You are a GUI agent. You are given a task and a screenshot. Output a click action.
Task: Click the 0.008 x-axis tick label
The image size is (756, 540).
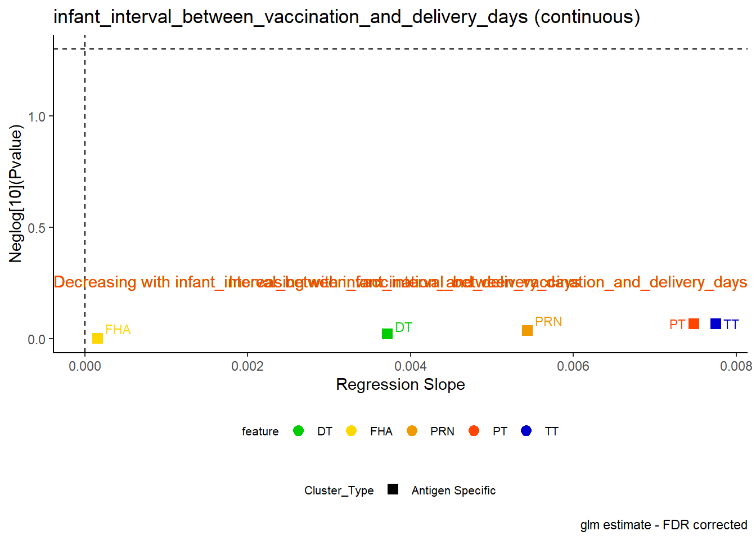[736, 367]
